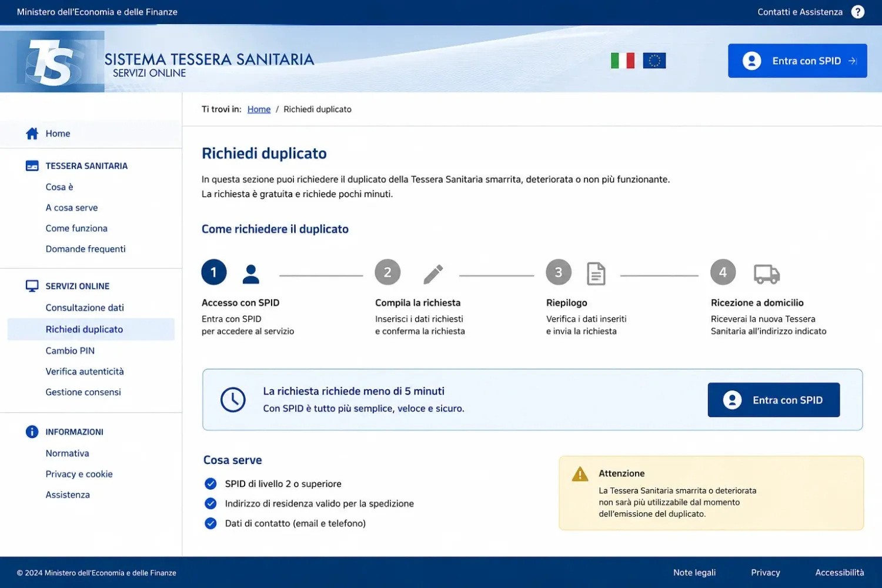Open Note legali in the footer
Viewport: 882px width, 588px height.
coord(694,573)
